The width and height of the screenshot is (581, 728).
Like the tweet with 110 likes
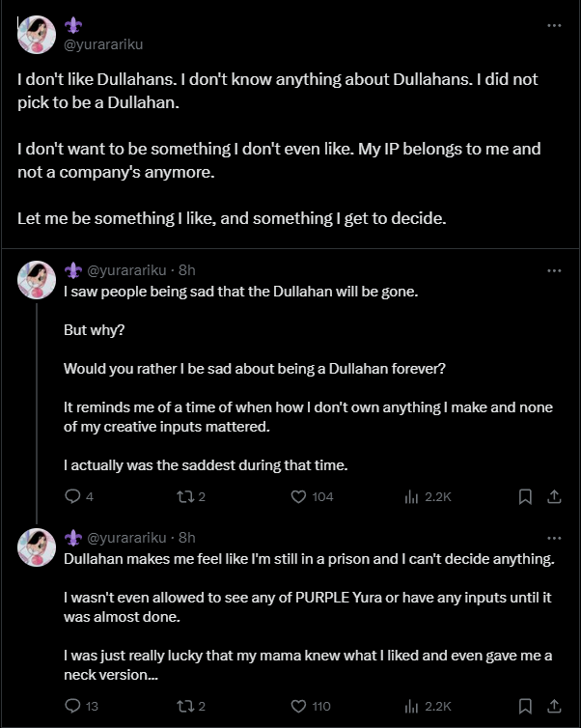tap(299, 706)
